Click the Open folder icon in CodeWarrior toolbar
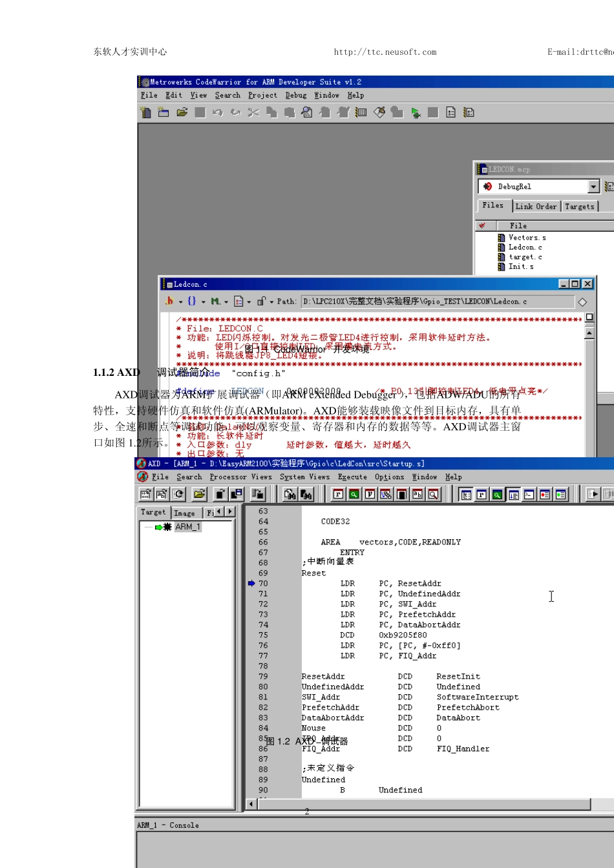 [182, 112]
